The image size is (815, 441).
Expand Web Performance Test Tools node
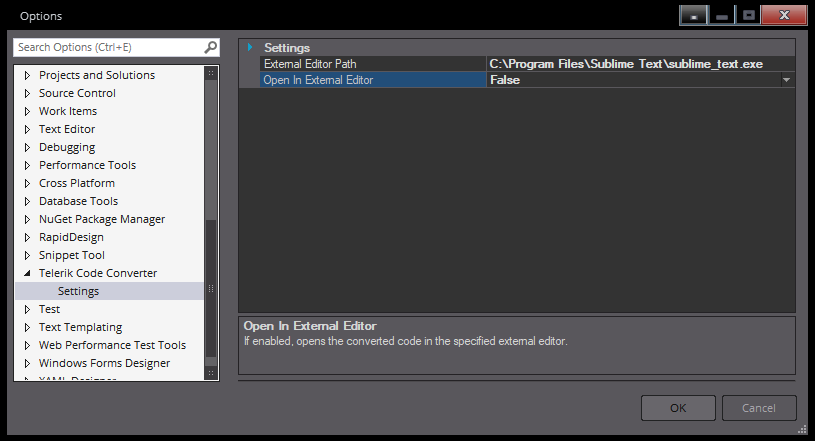28,345
